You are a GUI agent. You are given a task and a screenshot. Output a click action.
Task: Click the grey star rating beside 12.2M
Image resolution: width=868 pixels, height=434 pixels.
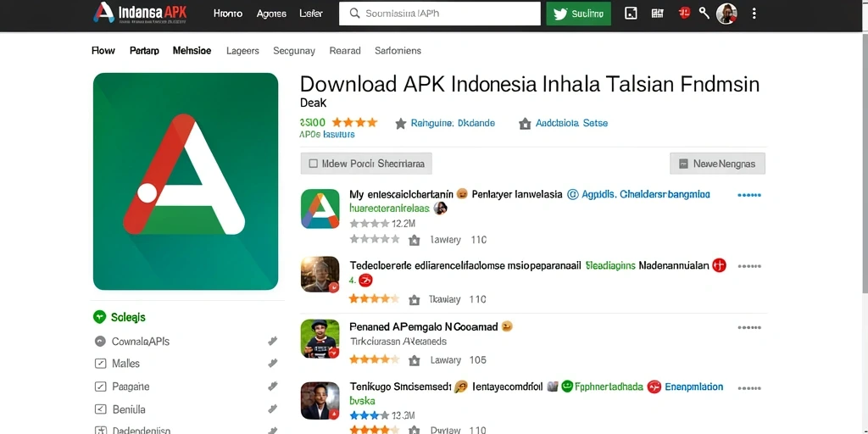[x=370, y=224]
